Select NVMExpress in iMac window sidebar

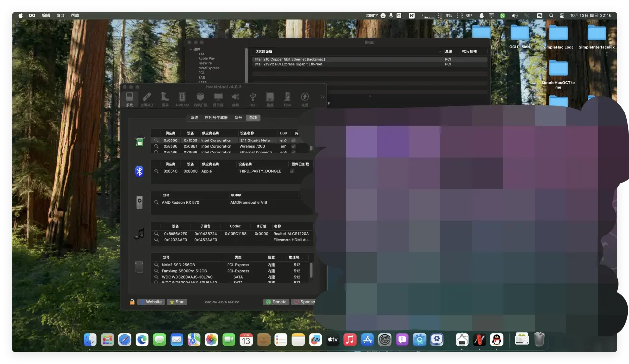pos(209,68)
